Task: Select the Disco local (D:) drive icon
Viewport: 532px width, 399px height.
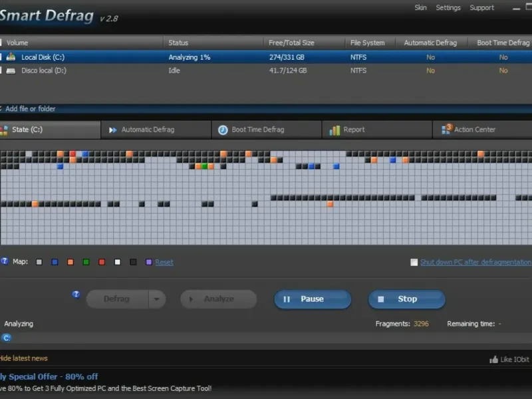Action: click(x=11, y=70)
